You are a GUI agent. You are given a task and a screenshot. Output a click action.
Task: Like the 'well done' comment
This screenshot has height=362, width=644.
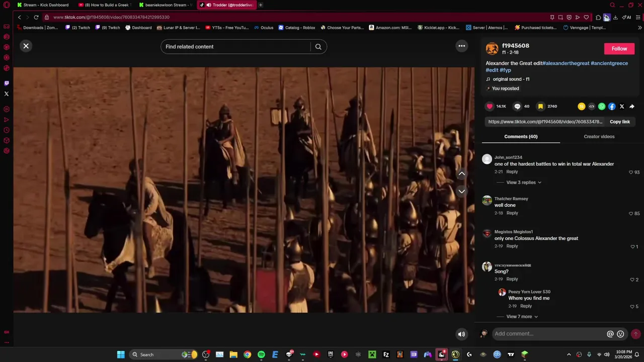pos(631,214)
